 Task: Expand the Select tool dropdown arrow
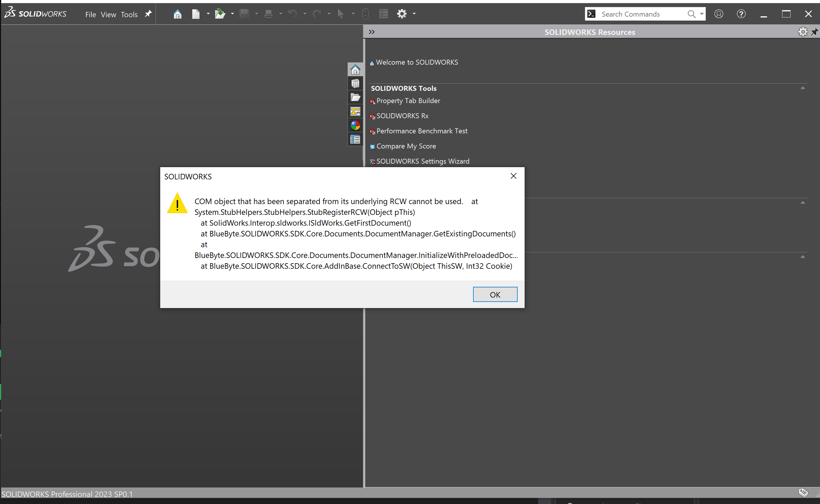click(x=353, y=14)
